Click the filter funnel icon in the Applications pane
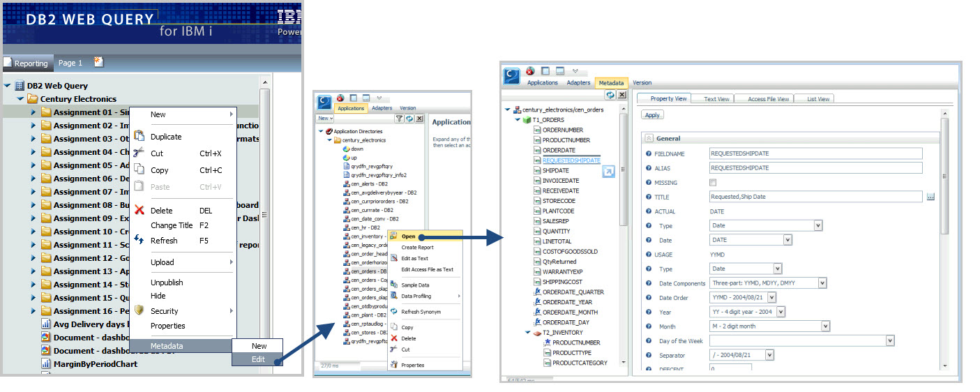Image resolution: width=980 pixels, height=392 pixels. (x=399, y=119)
